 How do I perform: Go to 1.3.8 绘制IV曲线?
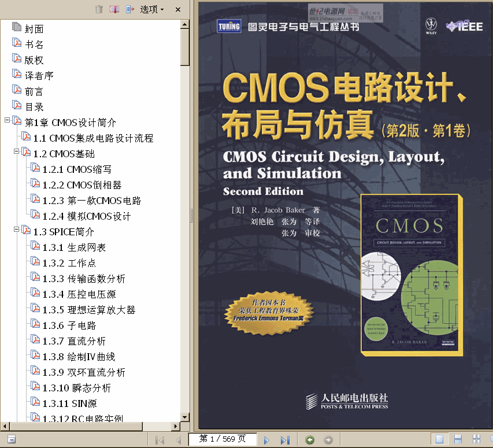tap(79, 357)
